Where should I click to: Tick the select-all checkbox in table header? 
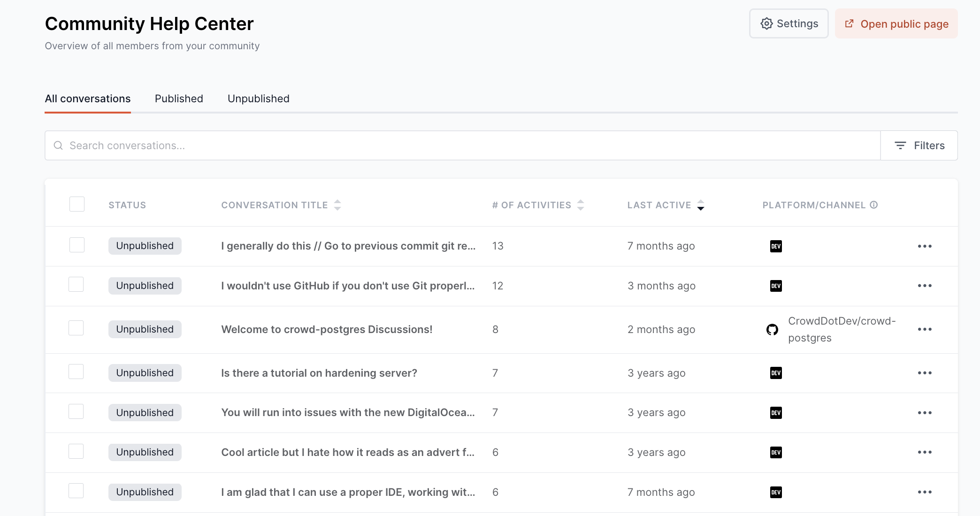(77, 205)
